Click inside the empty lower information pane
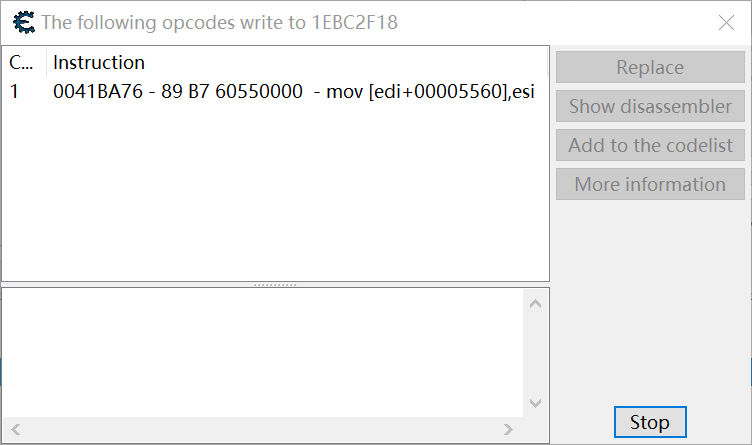This screenshot has width=752, height=445. click(263, 352)
